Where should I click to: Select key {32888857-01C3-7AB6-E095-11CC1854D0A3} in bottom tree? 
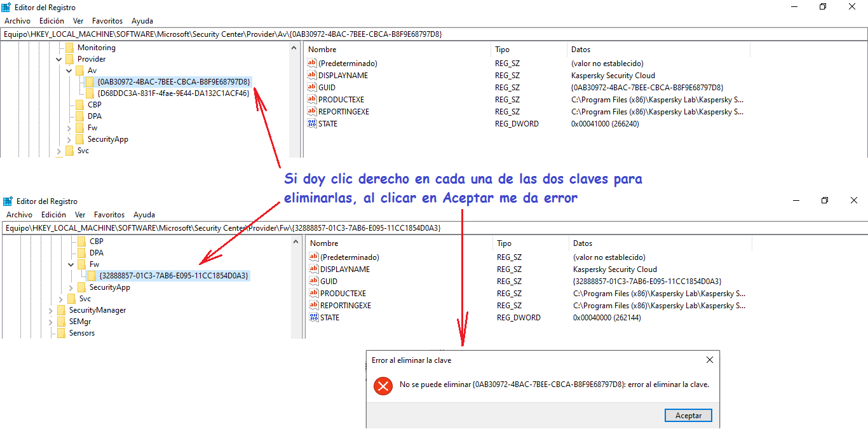[x=174, y=276]
